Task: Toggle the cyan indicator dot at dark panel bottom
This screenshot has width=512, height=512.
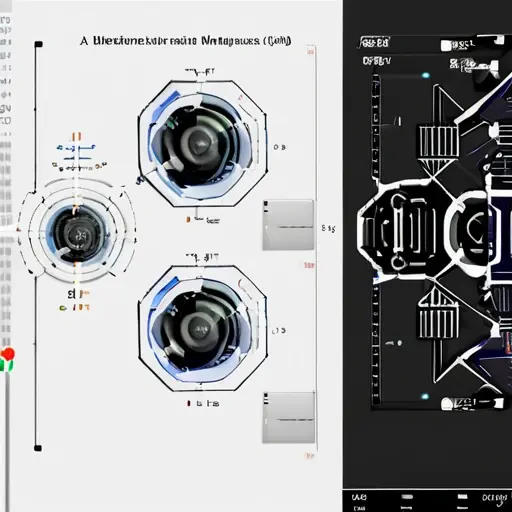Action: pos(425,397)
